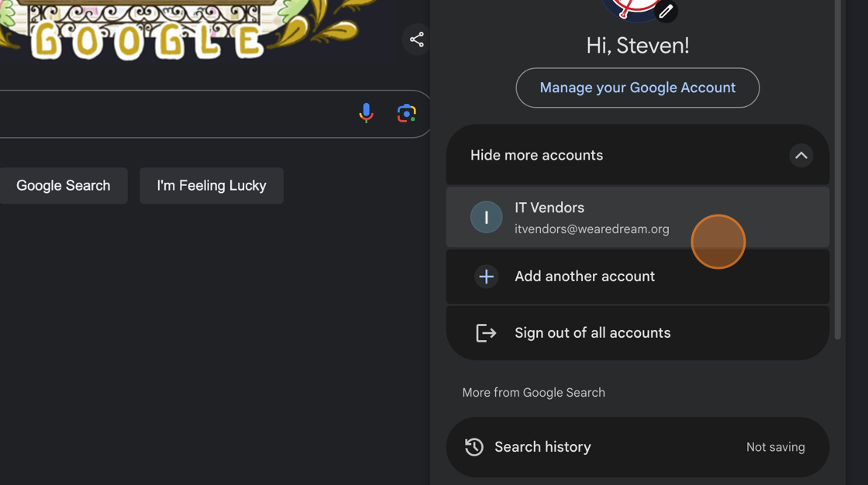868x485 pixels.
Task: Click the edit profile picture pencil icon
Action: [x=666, y=11]
